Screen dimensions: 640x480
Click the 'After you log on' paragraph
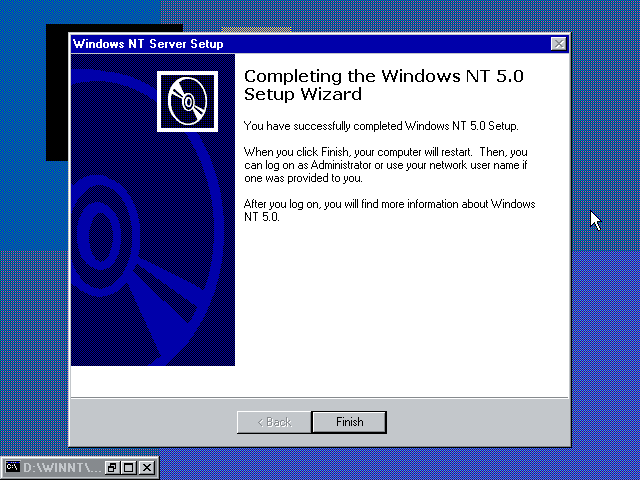tap(389, 210)
